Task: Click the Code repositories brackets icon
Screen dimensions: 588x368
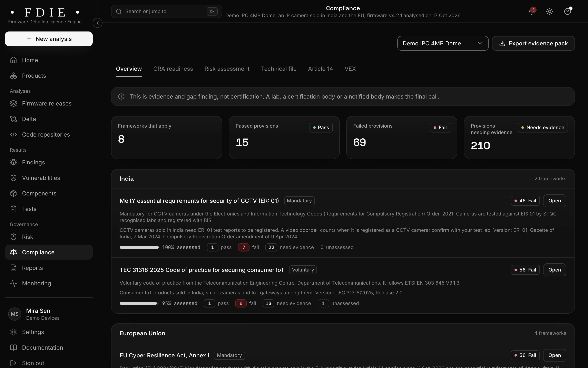Action: pyautogui.click(x=14, y=135)
